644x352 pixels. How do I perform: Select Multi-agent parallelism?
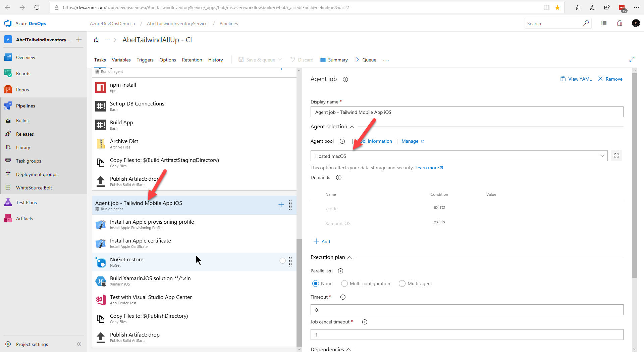(x=402, y=283)
